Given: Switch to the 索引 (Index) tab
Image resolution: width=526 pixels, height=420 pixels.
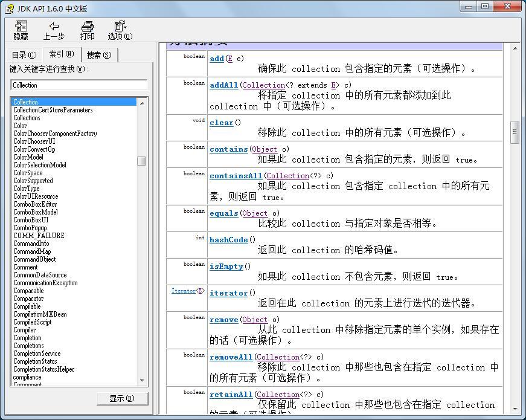Looking at the screenshot, I should coord(62,54).
